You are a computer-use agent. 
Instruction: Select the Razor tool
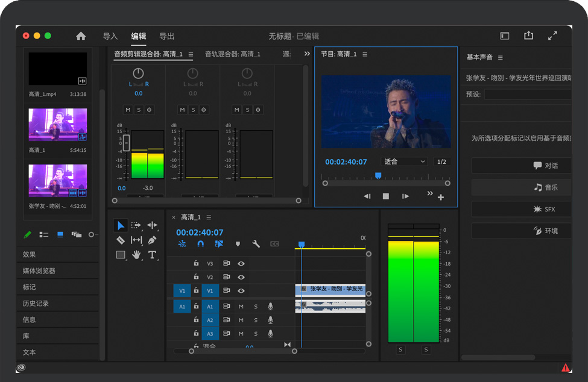click(x=121, y=240)
